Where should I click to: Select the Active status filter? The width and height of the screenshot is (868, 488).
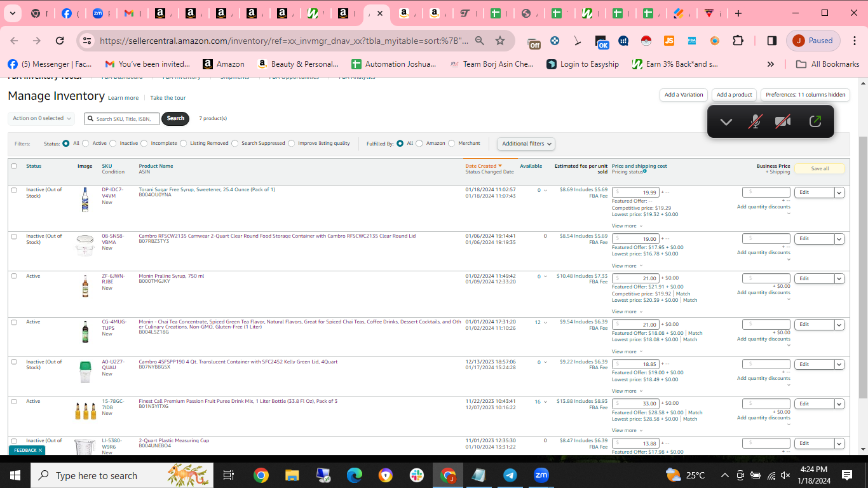coord(86,144)
